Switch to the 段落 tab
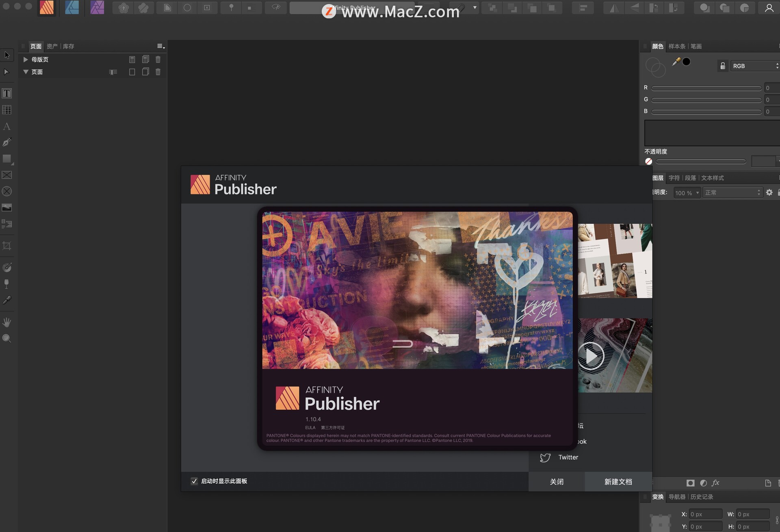 click(x=690, y=178)
